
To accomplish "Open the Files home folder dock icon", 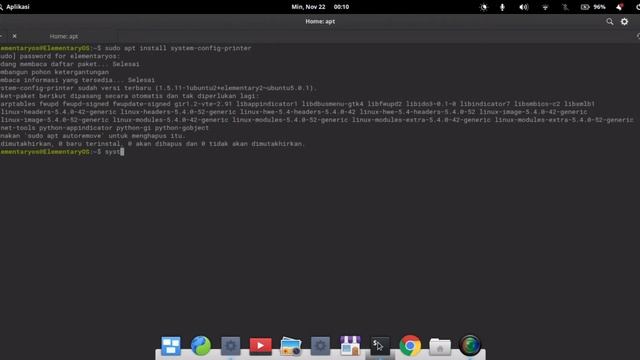I will (440, 347).
